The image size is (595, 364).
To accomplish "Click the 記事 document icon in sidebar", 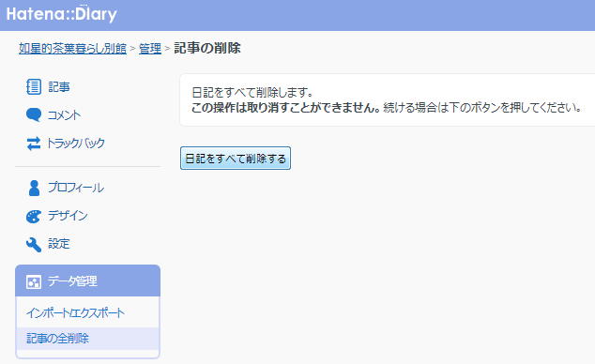I will coord(34,87).
